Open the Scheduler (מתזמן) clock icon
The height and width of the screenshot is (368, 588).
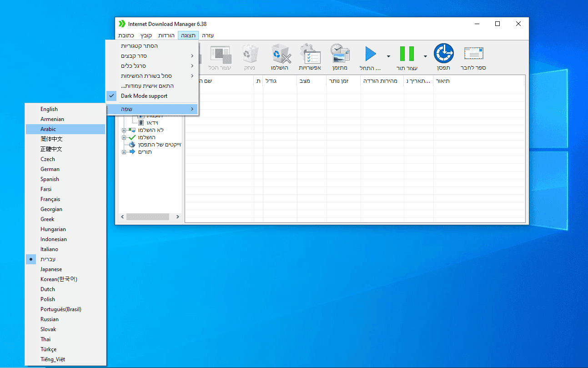(x=340, y=54)
